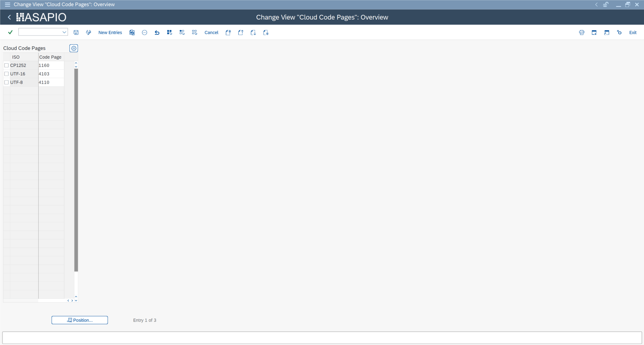
Task: Click the Undo change arrow icon
Action: click(157, 32)
